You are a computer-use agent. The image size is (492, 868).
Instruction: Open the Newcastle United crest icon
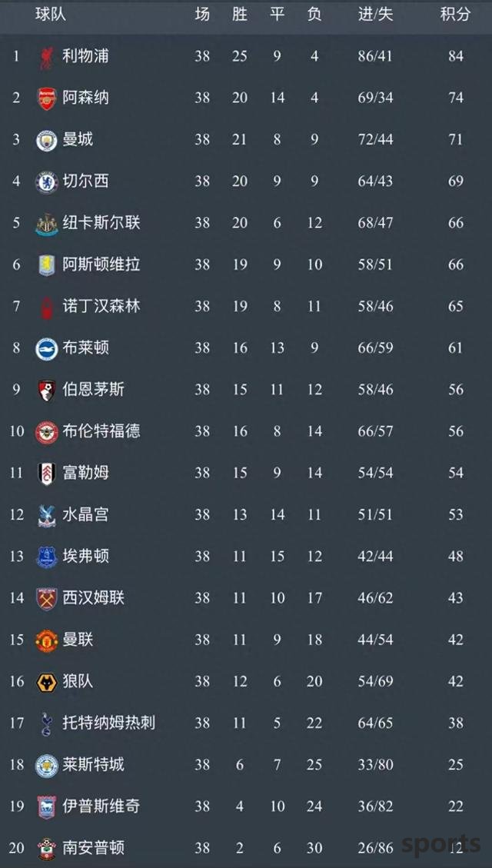pos(46,224)
